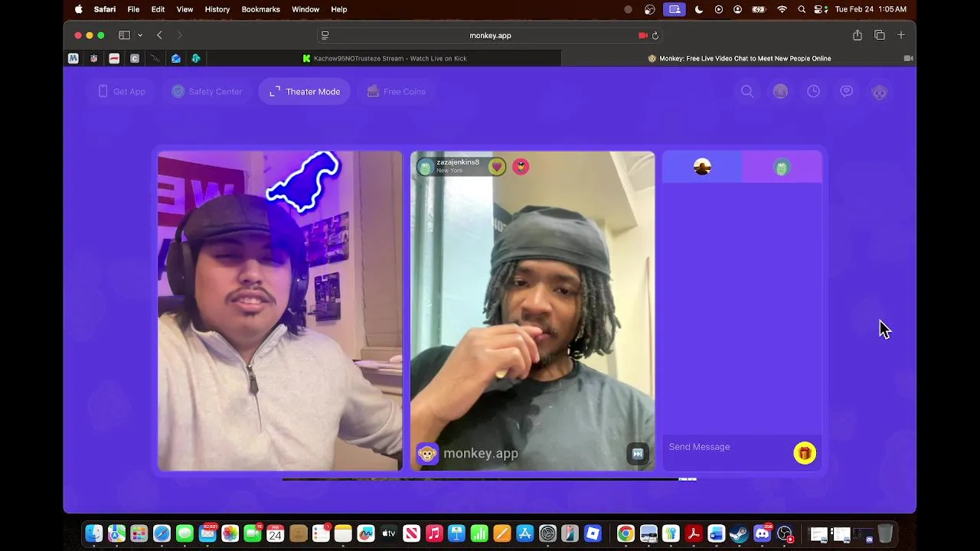Open Discord from the Dock

pyautogui.click(x=762, y=533)
